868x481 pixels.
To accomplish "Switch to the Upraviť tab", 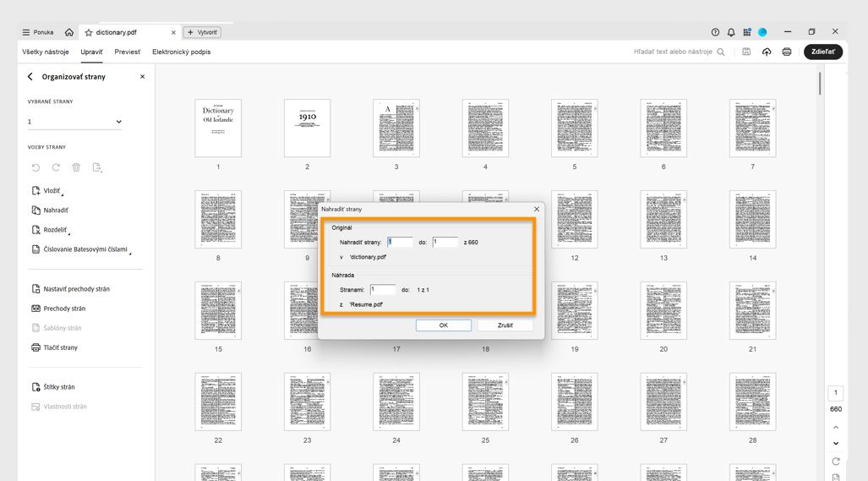I will tap(91, 52).
